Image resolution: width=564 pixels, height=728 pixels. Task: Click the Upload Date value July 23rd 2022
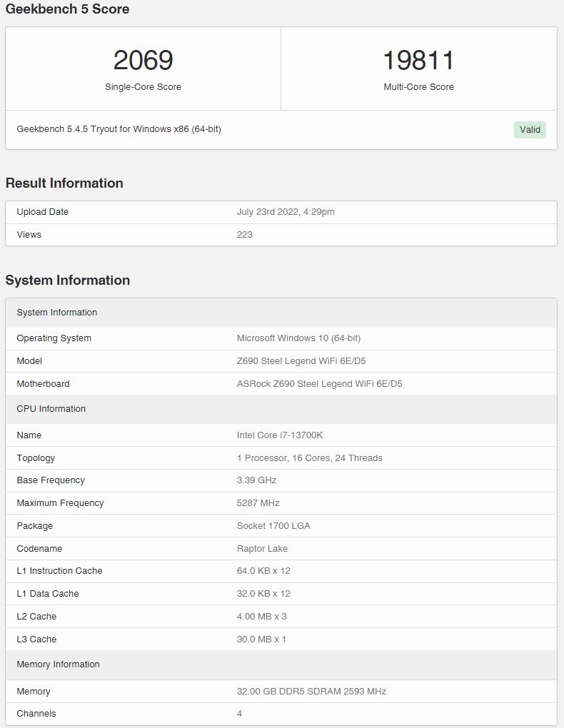pos(286,212)
